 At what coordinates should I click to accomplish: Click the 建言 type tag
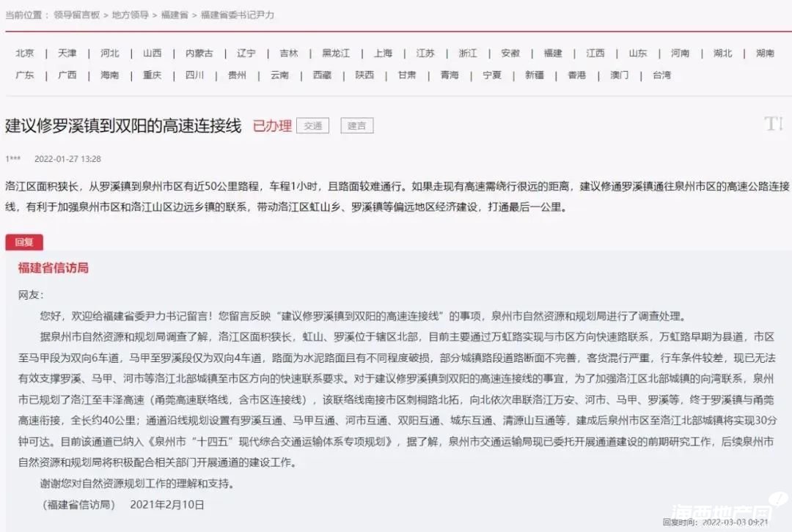tap(356, 126)
